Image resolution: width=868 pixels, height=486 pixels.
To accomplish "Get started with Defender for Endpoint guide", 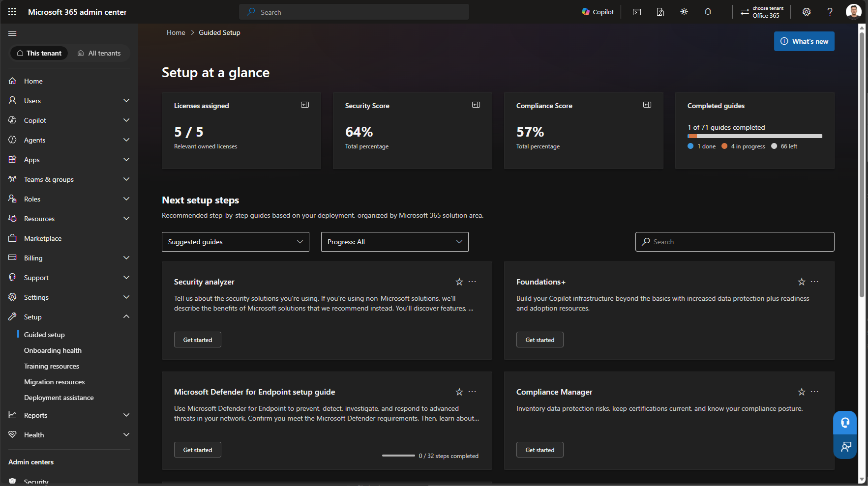I will 198,450.
